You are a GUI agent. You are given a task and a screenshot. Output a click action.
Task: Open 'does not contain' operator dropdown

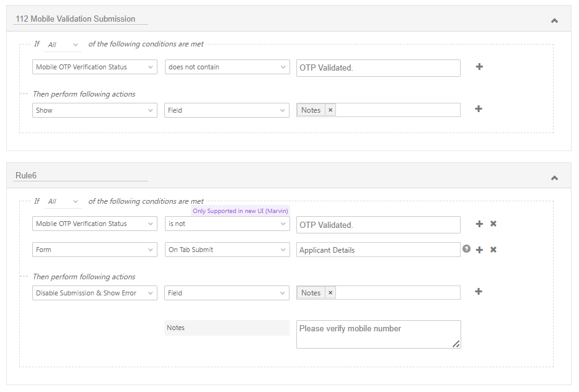tap(227, 67)
